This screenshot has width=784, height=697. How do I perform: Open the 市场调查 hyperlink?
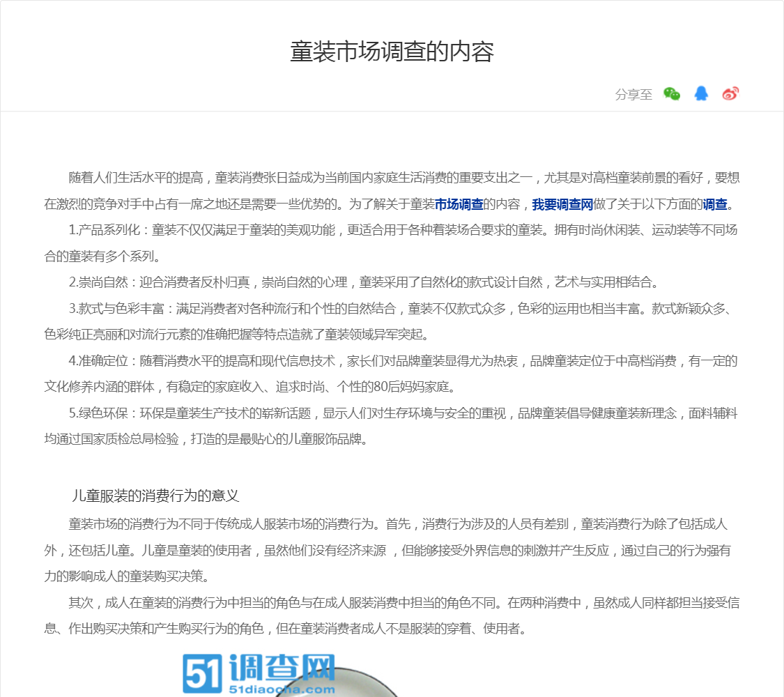(x=459, y=204)
